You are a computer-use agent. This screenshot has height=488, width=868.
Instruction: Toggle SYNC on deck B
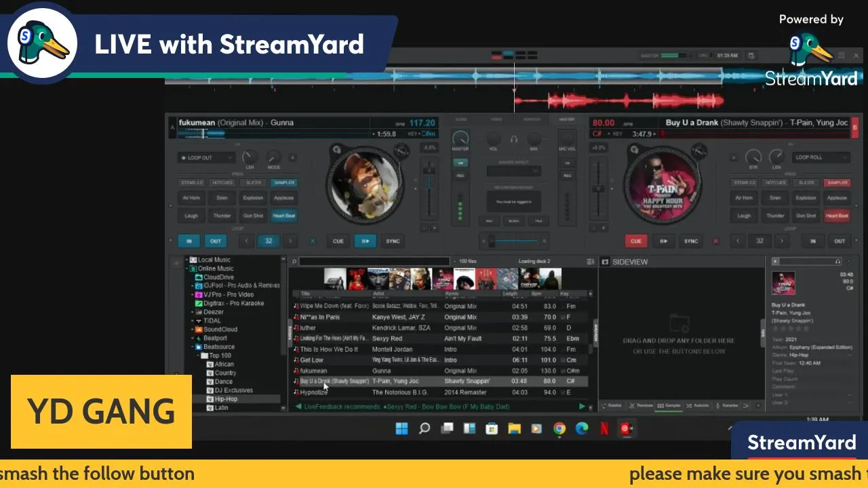[x=690, y=241]
